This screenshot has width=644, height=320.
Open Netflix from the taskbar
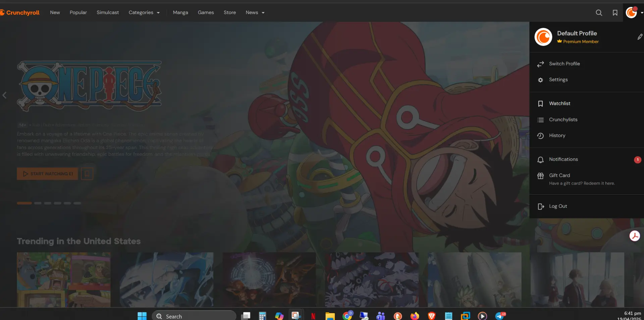(x=313, y=316)
